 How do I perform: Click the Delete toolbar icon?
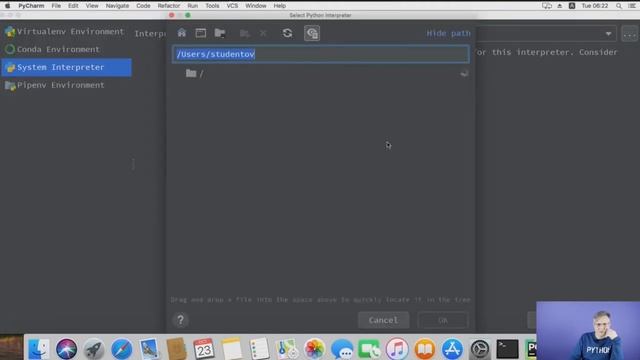(x=263, y=33)
